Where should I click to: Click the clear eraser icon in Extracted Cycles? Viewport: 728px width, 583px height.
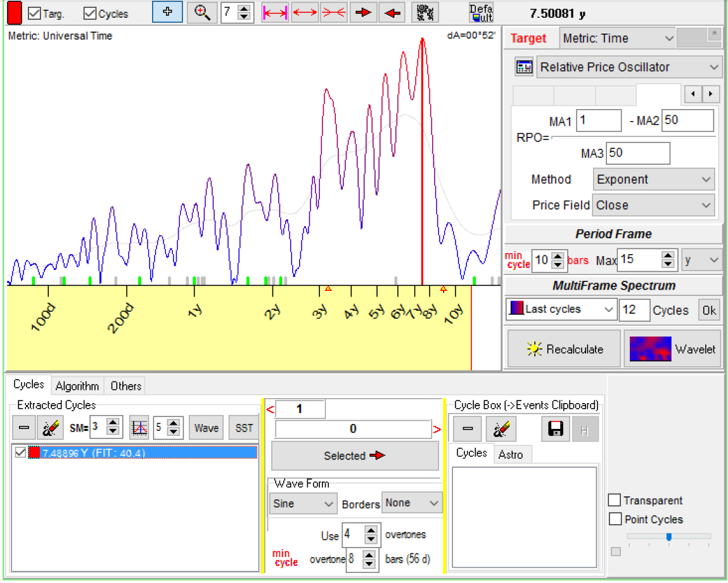coord(50,428)
